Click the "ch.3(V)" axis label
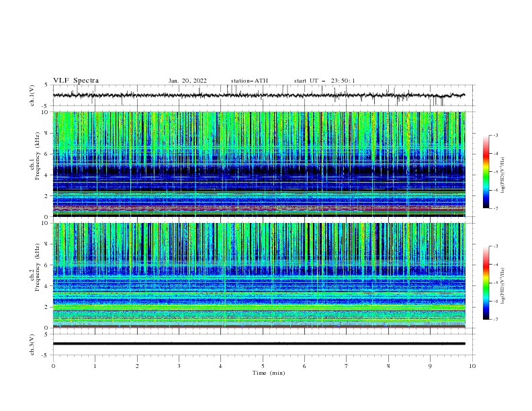 (32, 345)
